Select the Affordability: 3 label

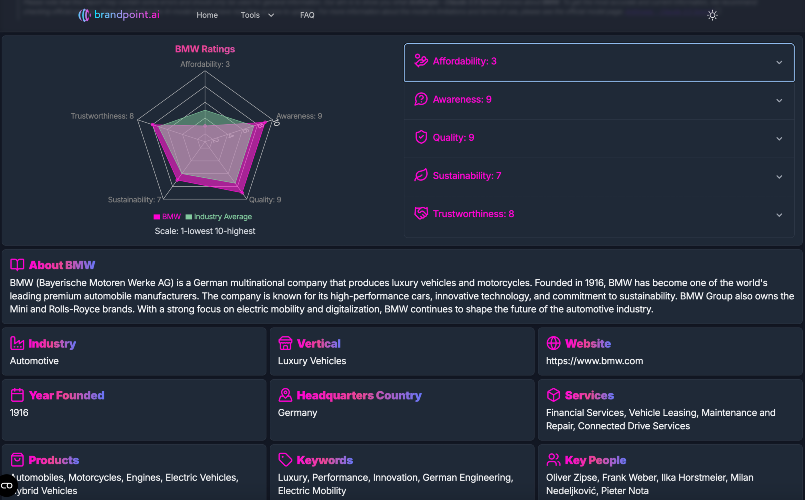pyautogui.click(x=465, y=61)
